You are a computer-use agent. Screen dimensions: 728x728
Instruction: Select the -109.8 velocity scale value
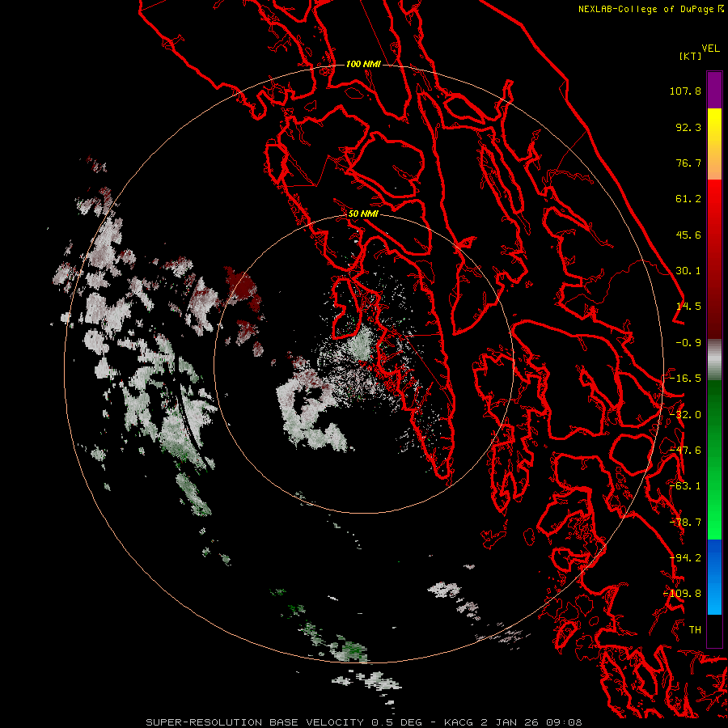(683, 594)
